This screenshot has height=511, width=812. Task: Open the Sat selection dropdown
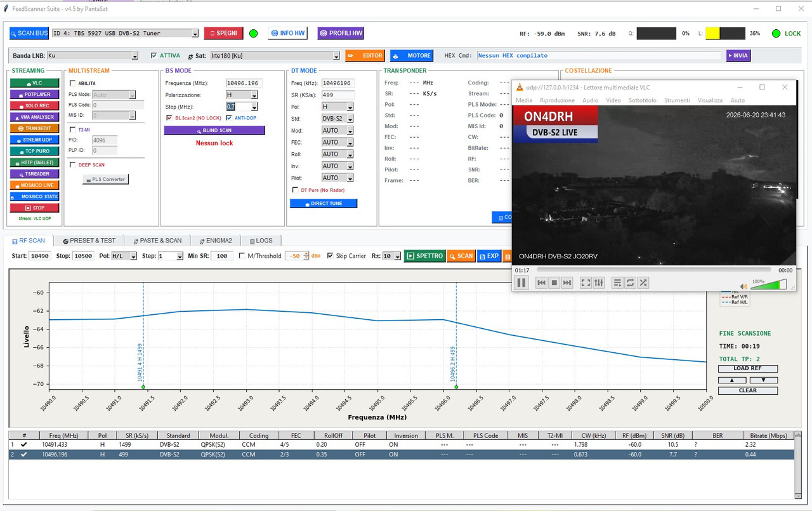click(275, 56)
